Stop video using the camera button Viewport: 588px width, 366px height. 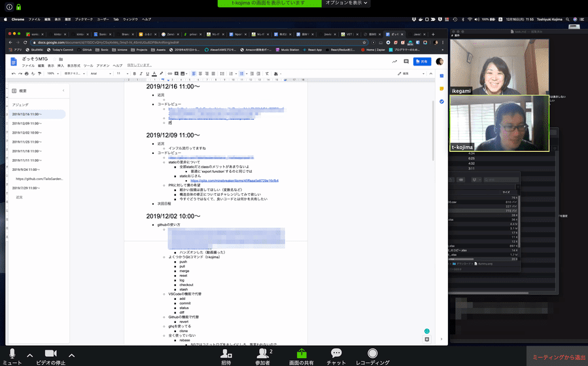coord(50,355)
